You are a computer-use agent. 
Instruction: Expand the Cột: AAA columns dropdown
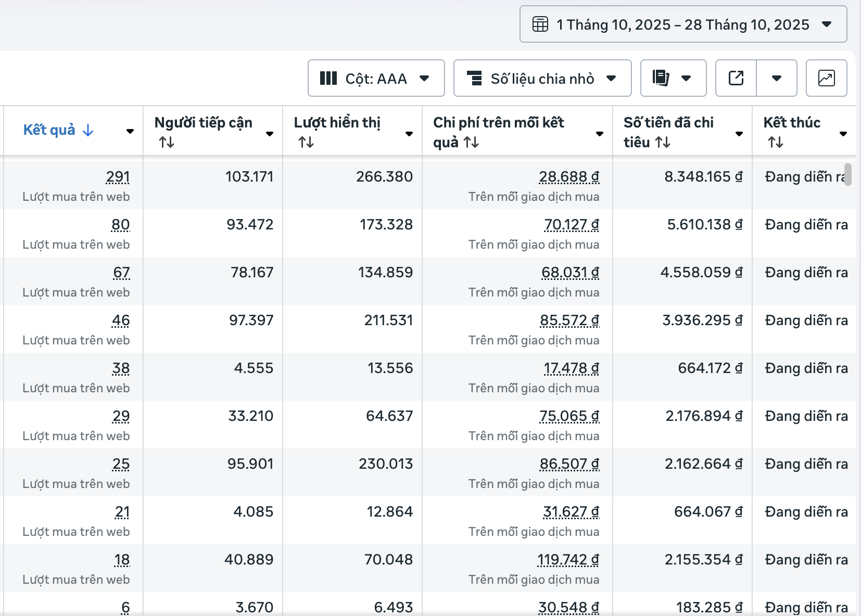(x=376, y=78)
